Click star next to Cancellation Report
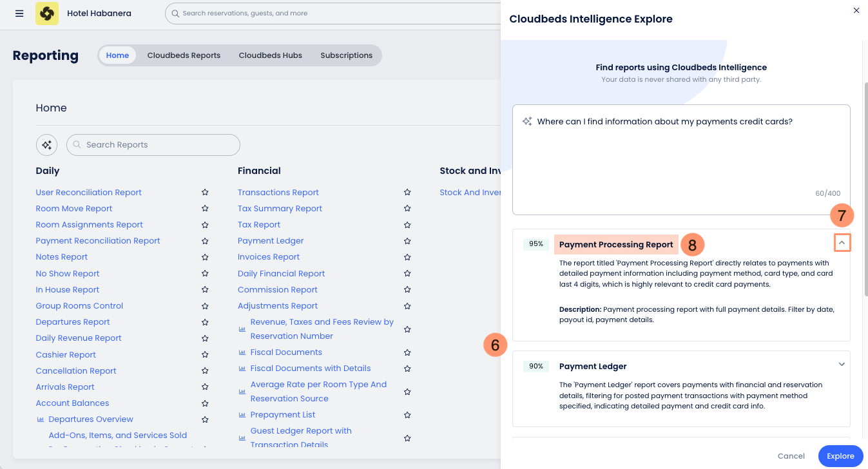Viewport: 868px width, 469px height. click(x=205, y=371)
